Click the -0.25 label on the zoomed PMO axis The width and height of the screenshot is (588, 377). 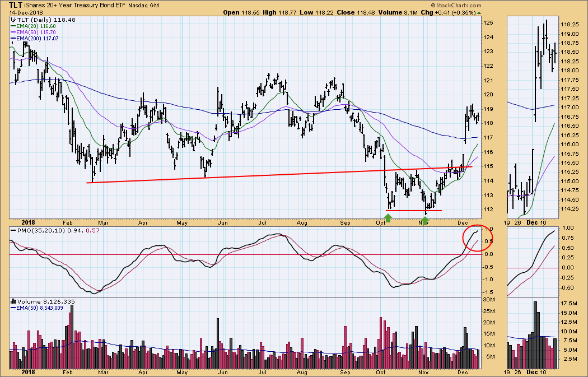pyautogui.click(x=567, y=278)
